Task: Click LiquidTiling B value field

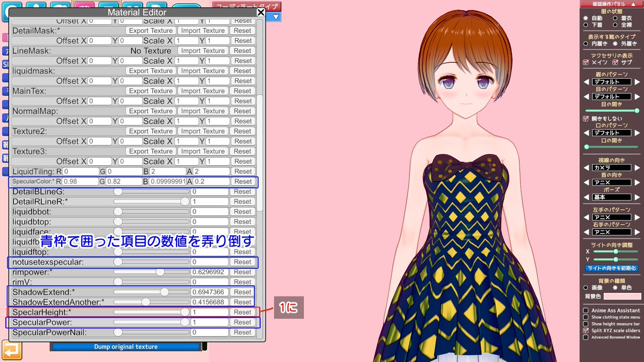Action: point(167,172)
